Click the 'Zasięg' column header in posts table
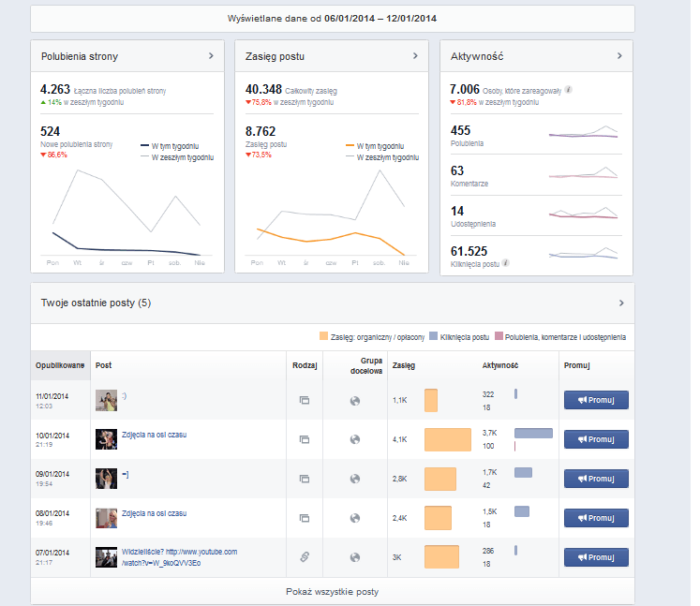Image resolution: width=700 pixels, height=606 pixels. pyautogui.click(x=404, y=365)
